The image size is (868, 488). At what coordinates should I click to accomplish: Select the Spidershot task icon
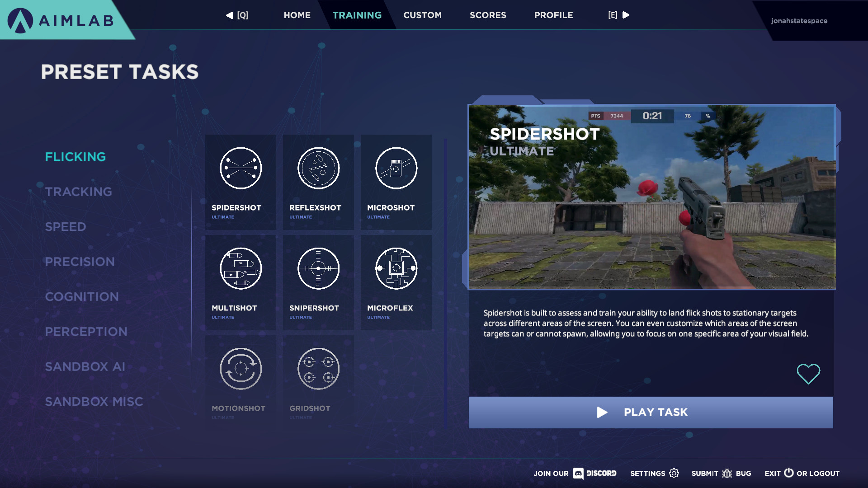[241, 168]
